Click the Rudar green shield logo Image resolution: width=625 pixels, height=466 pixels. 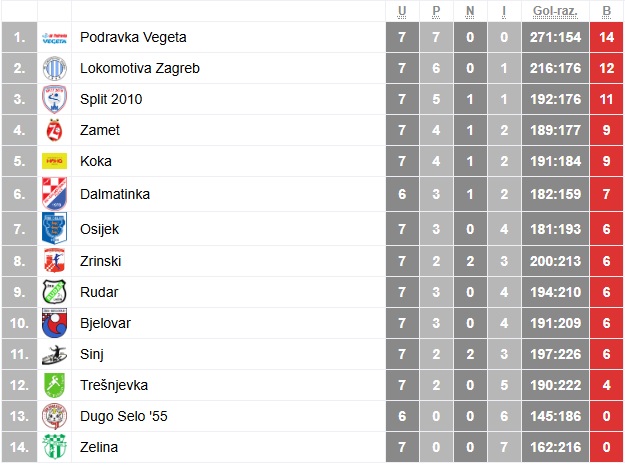pos(54,292)
